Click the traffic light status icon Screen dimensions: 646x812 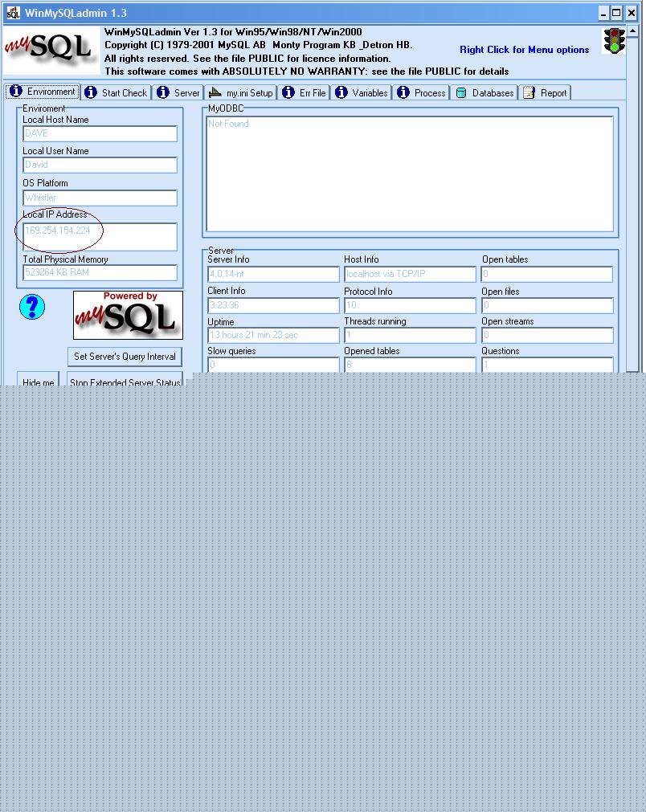click(x=615, y=41)
